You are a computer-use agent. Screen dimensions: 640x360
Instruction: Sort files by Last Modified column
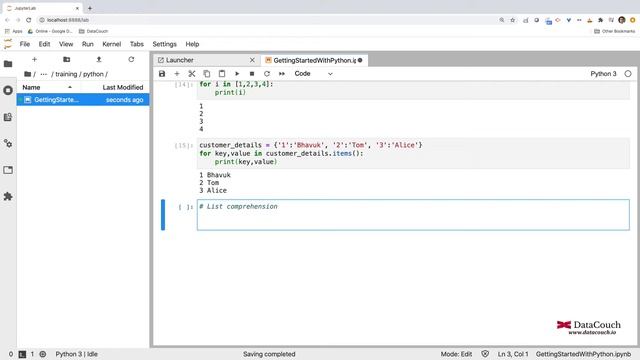coord(115,87)
